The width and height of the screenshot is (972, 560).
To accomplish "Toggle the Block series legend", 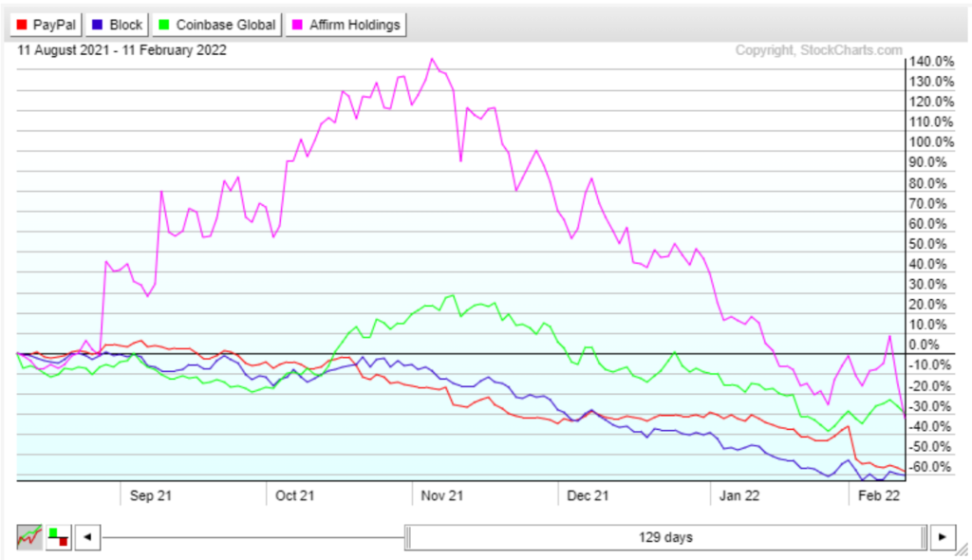I will (116, 24).
